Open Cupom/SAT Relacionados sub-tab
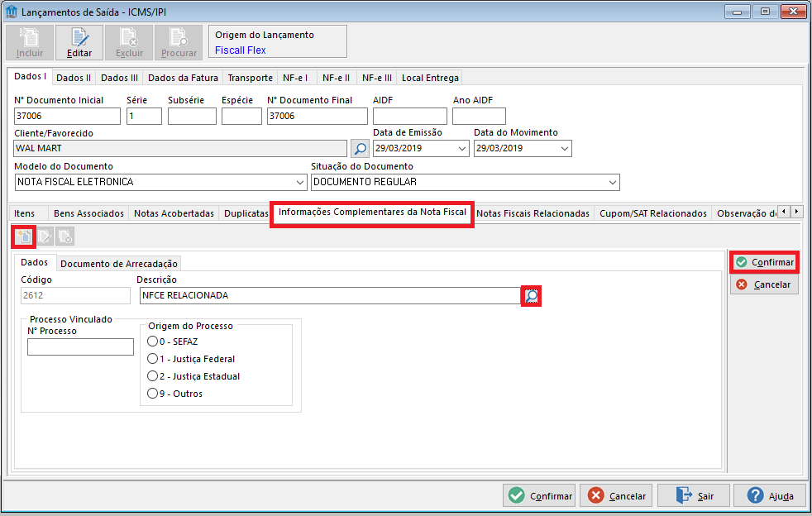Screen dimensions: 812x516 [653, 213]
